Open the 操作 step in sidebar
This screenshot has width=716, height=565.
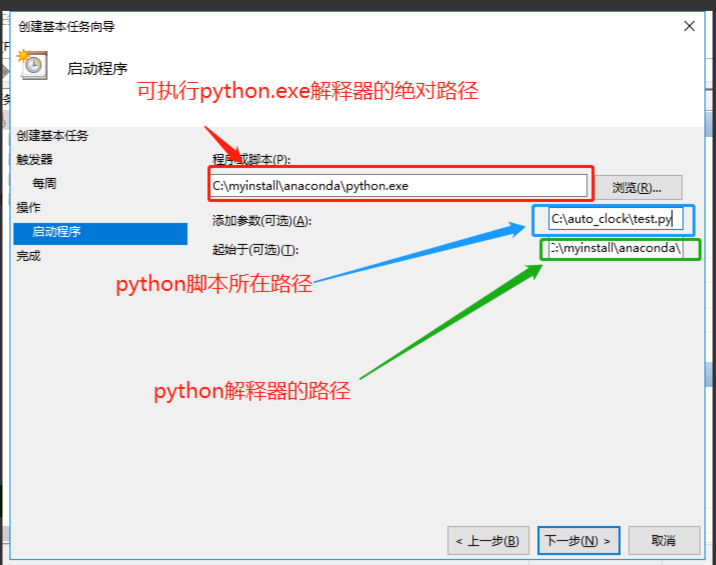point(29,208)
